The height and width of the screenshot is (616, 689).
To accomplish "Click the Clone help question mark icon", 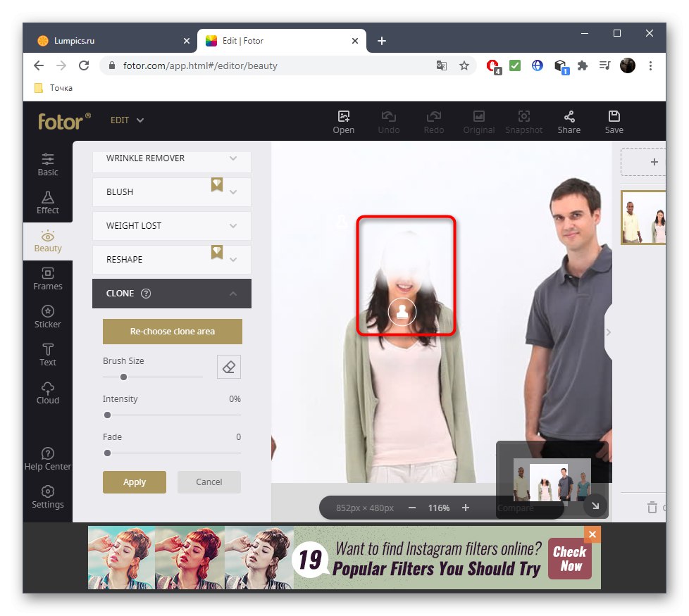I will tap(145, 294).
